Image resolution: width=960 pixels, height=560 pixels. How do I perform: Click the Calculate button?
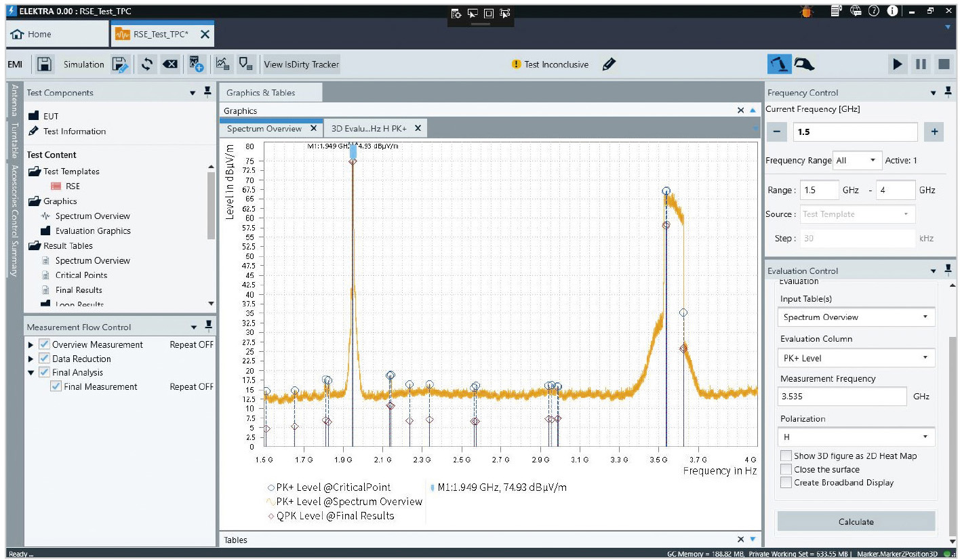coord(856,521)
